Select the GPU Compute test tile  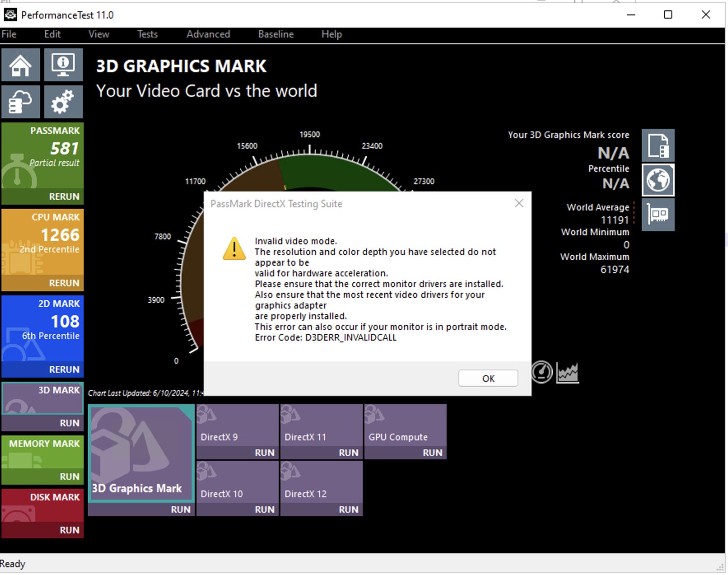tap(406, 425)
